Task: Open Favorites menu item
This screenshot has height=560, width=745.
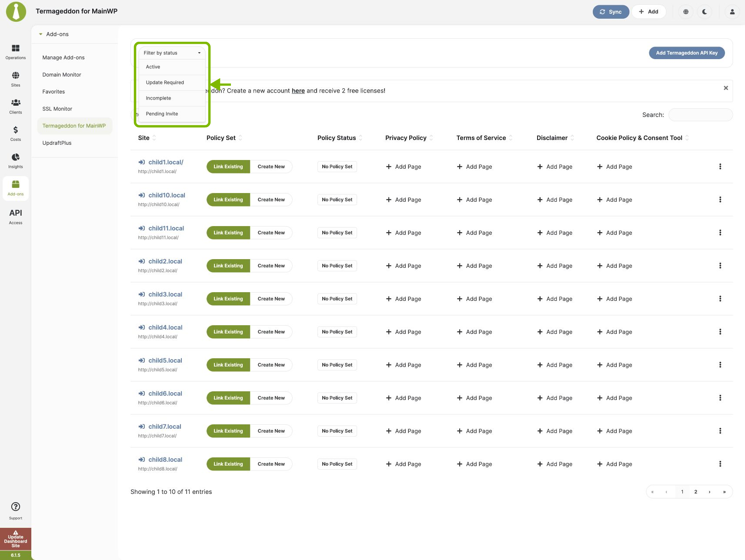Action: pyautogui.click(x=53, y=92)
